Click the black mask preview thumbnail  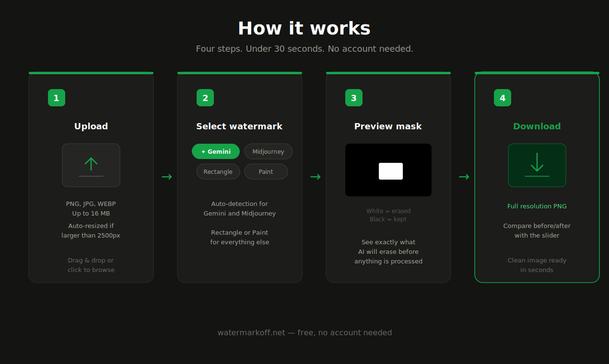click(x=388, y=170)
